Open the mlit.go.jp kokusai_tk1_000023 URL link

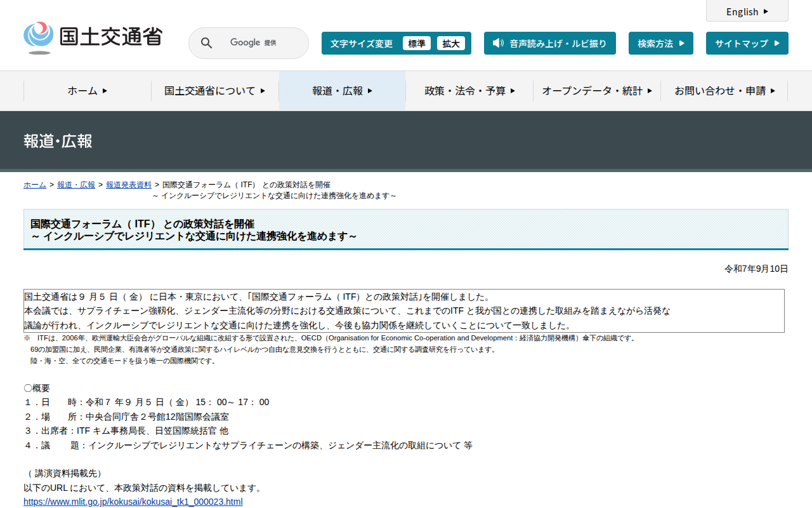click(x=133, y=502)
